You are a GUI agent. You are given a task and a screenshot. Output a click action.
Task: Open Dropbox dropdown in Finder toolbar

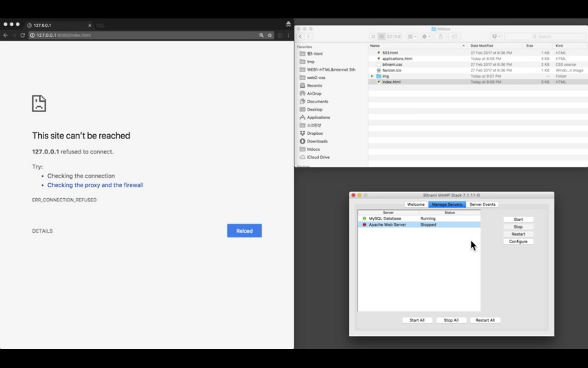click(496, 36)
